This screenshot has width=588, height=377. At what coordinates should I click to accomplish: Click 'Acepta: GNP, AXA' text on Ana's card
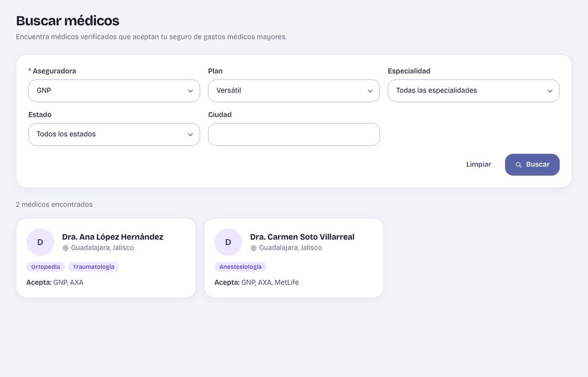tap(55, 282)
